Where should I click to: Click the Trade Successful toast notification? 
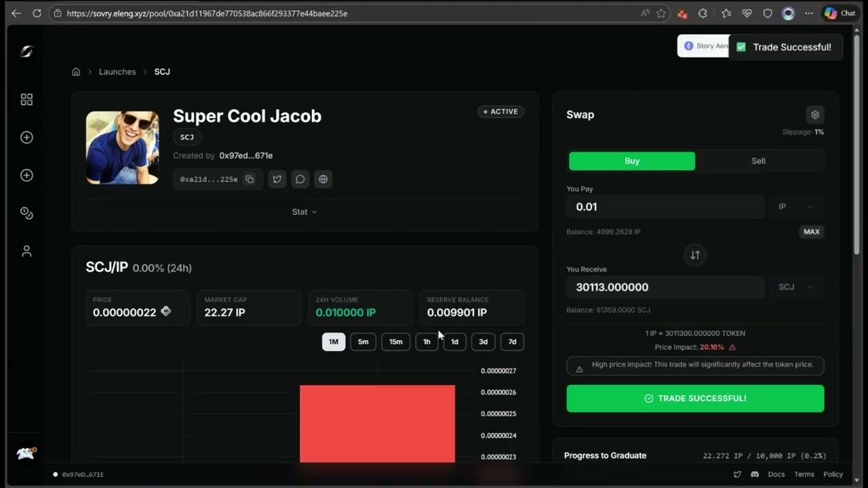pyautogui.click(x=785, y=47)
